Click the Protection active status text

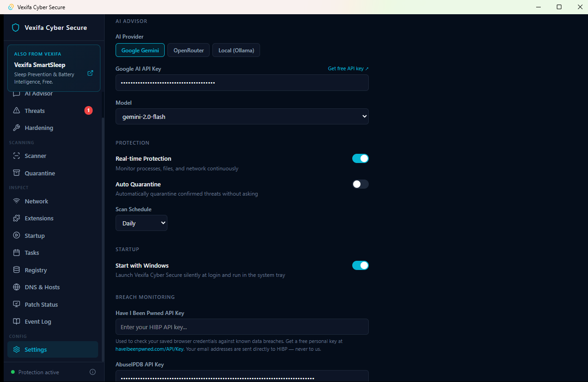[39, 372]
